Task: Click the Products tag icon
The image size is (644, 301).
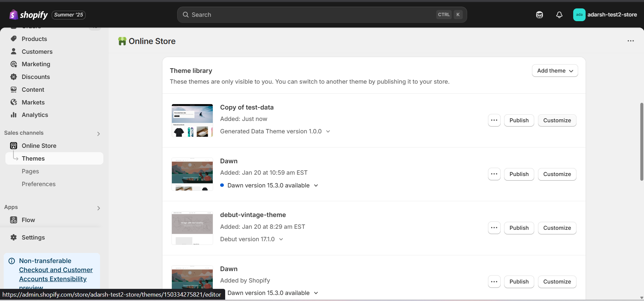Action: (x=13, y=39)
